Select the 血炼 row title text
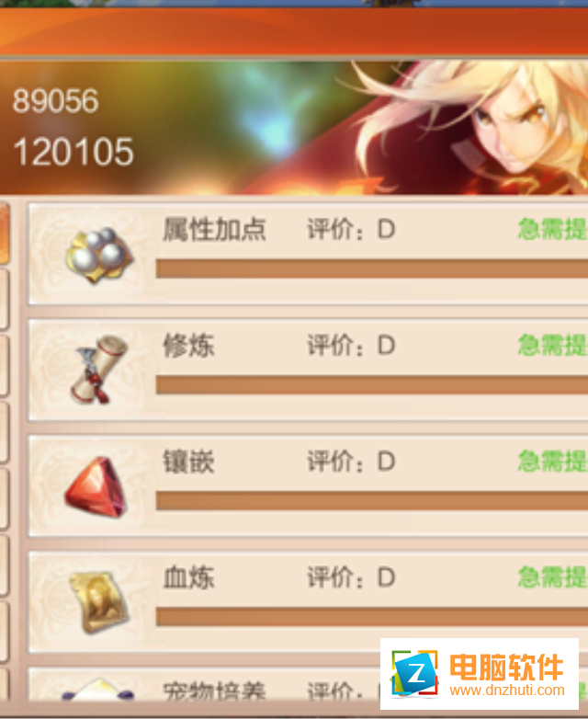Viewport: 588px width, 719px height. point(188,576)
